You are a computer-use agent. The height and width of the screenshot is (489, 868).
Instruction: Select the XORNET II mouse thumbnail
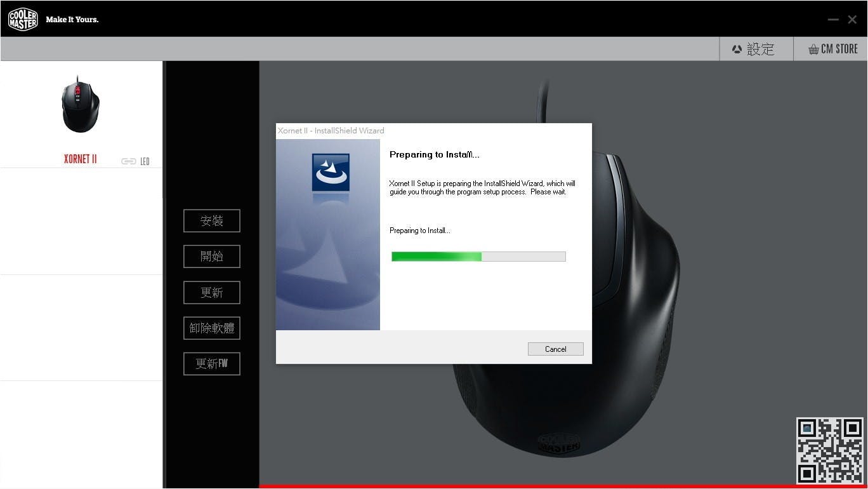click(81, 104)
